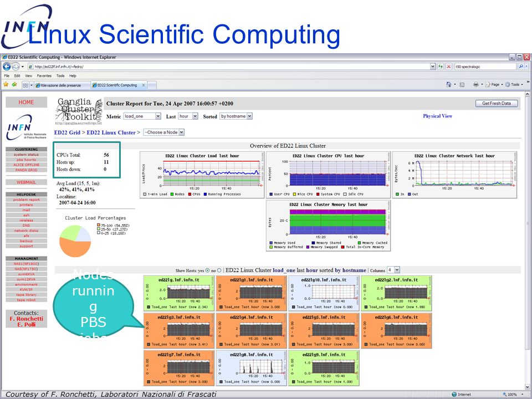The height and width of the screenshot is (399, 532).
Task: Click the ED22 Linux Cluster breadcrumb link
Action: 111,132
